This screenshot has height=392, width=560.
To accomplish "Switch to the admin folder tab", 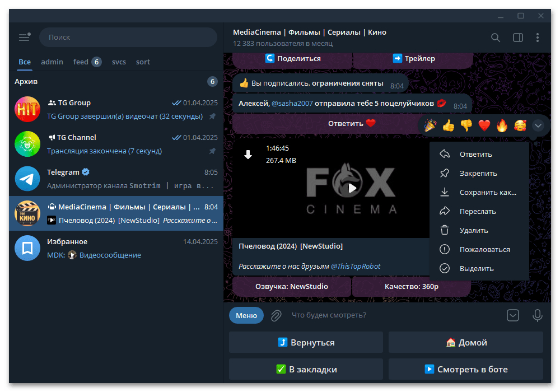I will point(52,62).
